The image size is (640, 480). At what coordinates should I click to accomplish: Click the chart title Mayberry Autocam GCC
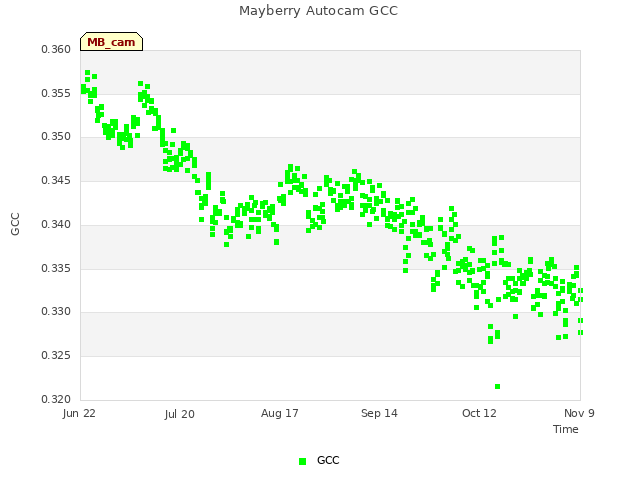click(318, 11)
